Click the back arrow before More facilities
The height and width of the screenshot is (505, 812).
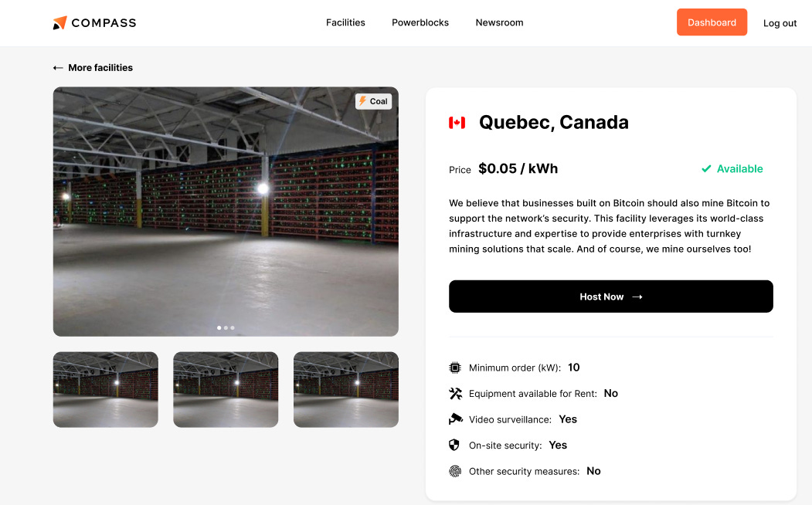pos(58,67)
